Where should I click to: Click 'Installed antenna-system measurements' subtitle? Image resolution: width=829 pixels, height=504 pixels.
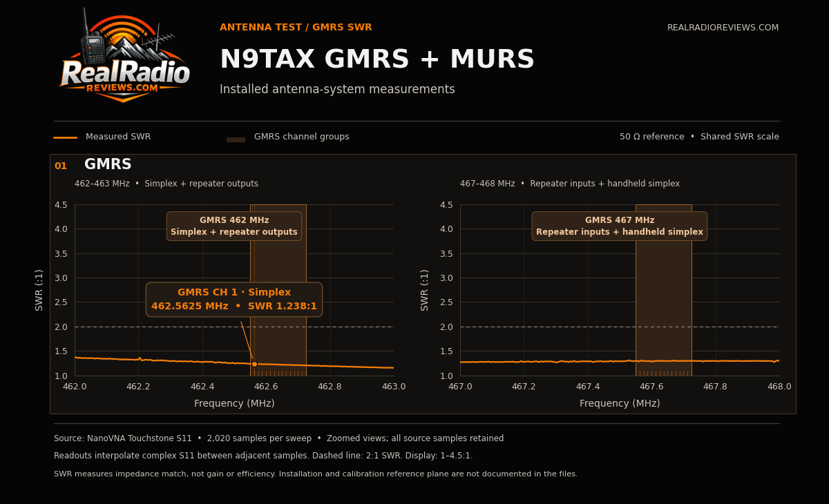point(337,90)
